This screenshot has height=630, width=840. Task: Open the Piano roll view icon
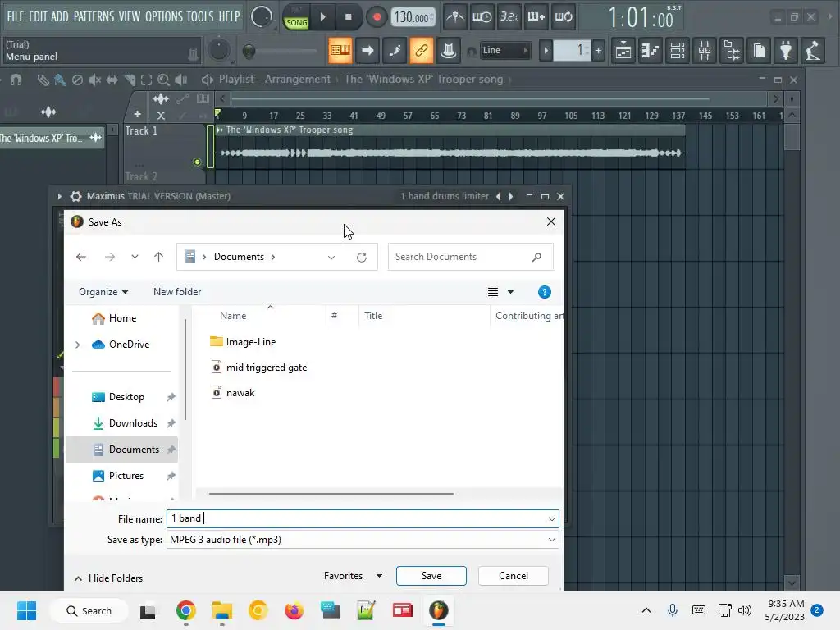tap(651, 50)
